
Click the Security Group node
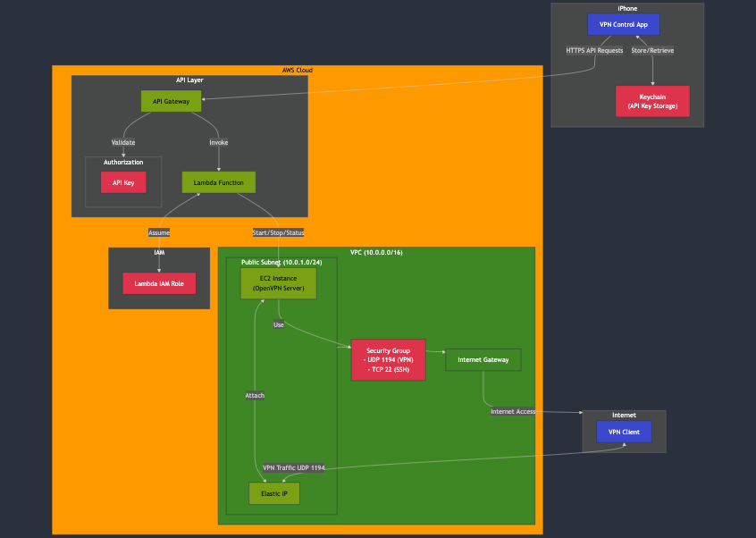point(388,359)
